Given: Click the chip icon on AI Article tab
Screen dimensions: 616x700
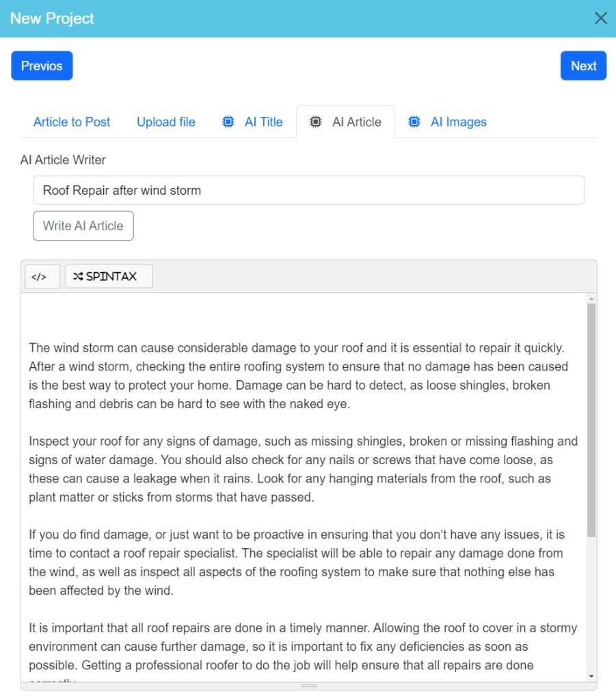Looking at the screenshot, I should 315,122.
